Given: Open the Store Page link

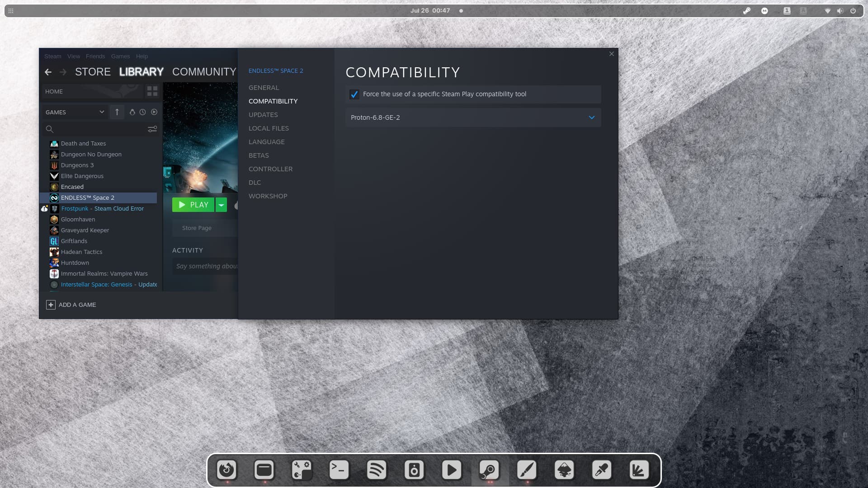Looking at the screenshot, I should [197, 228].
